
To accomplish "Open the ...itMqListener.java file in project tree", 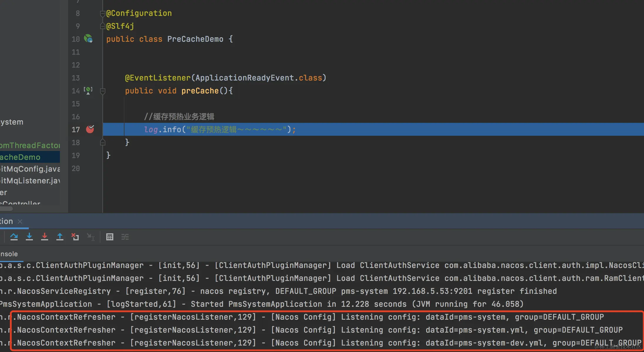I will click(30, 181).
